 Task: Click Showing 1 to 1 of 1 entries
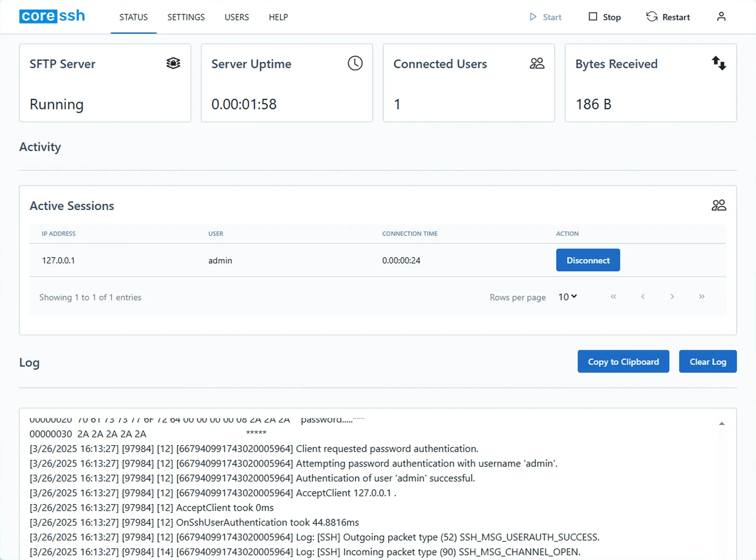90,297
